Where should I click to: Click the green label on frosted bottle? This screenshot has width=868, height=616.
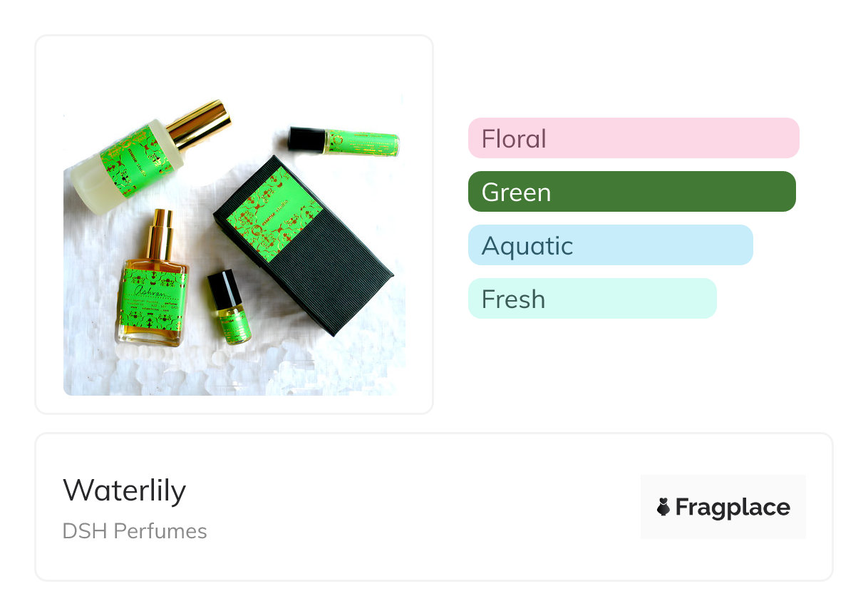click(130, 161)
